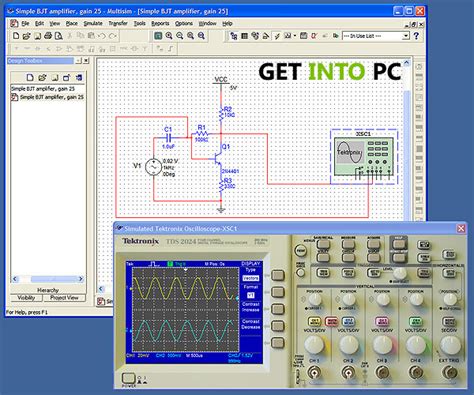Open the Options menu

[184, 23]
